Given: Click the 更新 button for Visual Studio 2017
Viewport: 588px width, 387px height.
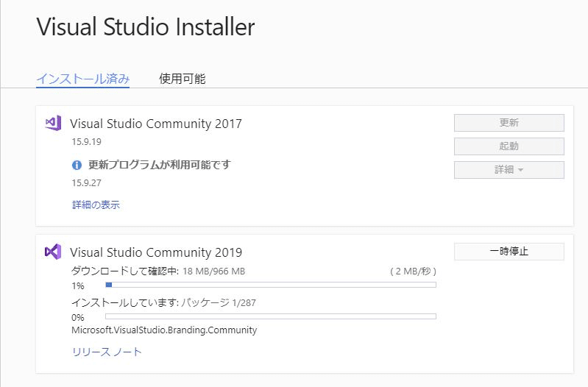Looking at the screenshot, I should [x=509, y=123].
